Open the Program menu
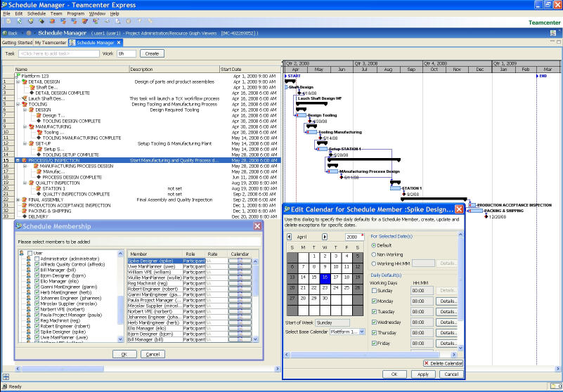The width and height of the screenshot is (563, 392). [x=76, y=13]
